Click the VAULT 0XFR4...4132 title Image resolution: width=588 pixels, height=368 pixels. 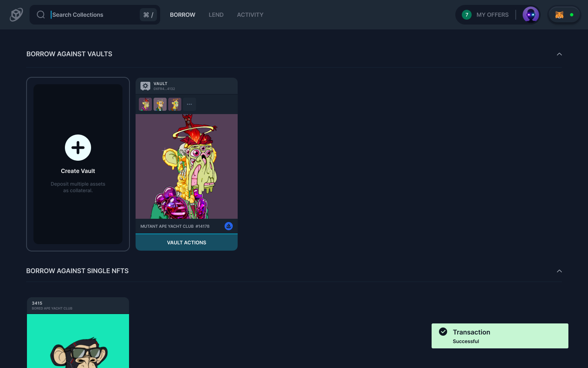point(164,86)
